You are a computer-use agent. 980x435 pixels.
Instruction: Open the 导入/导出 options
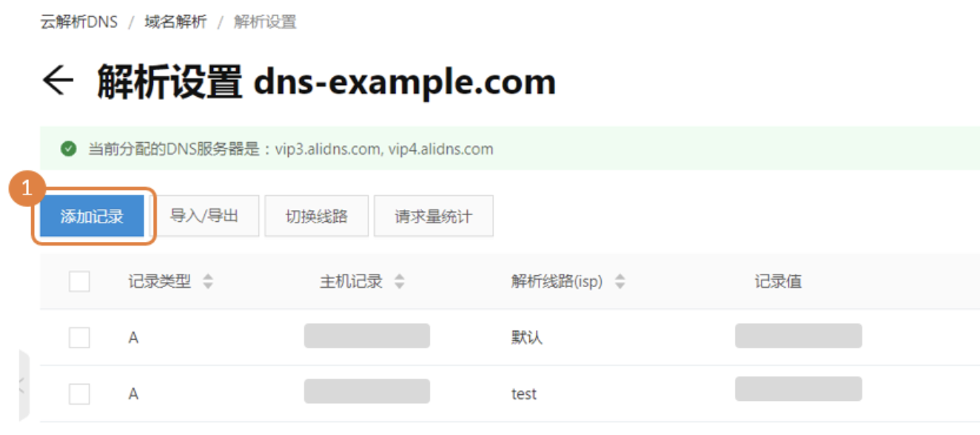click(204, 216)
